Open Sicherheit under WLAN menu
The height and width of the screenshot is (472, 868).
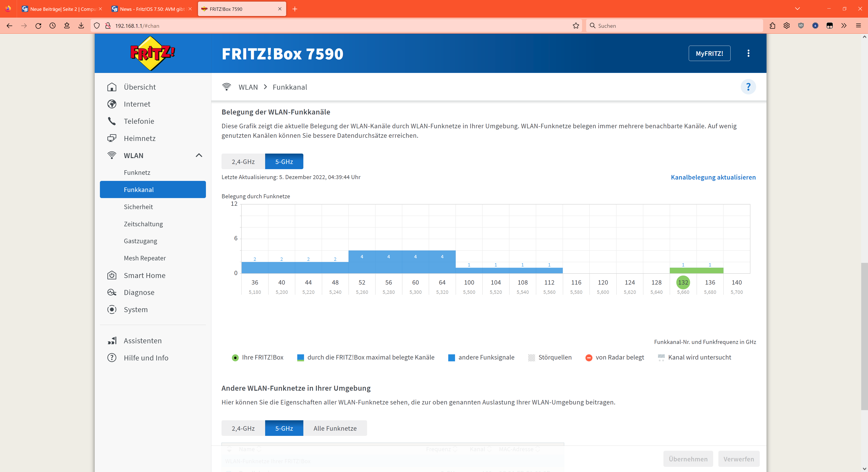[138, 207]
